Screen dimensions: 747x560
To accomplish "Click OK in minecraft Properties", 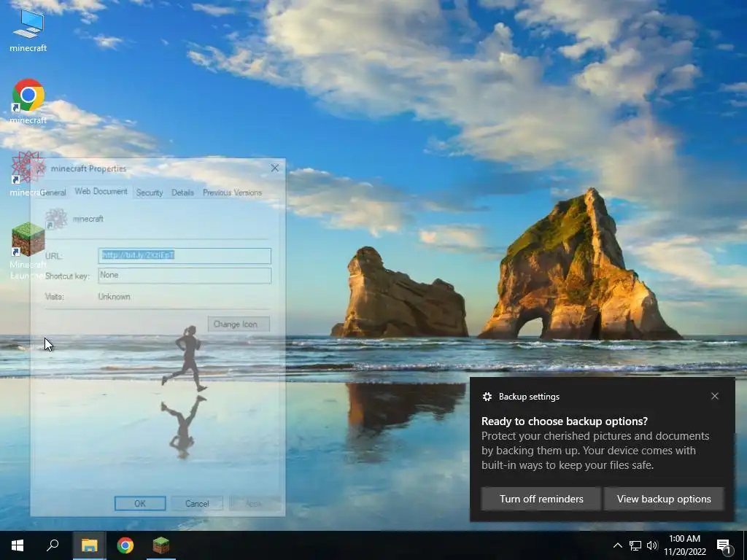I will click(x=140, y=503).
